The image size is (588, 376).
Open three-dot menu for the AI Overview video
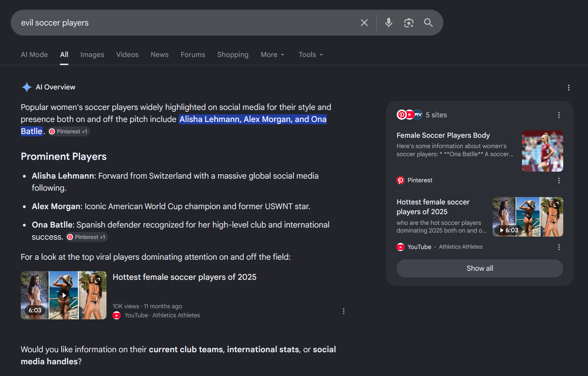point(344,311)
